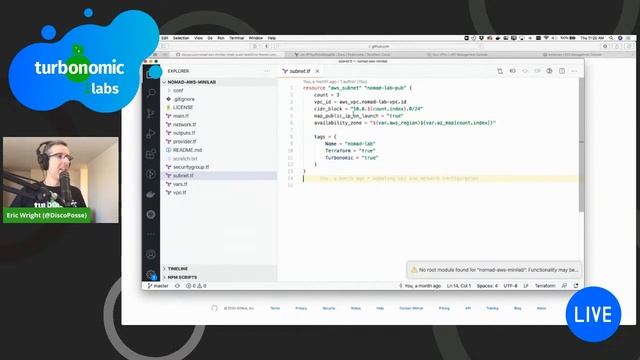The image size is (640, 360).
Task: Open the Extensions view in activity bar
Action: point(151,154)
